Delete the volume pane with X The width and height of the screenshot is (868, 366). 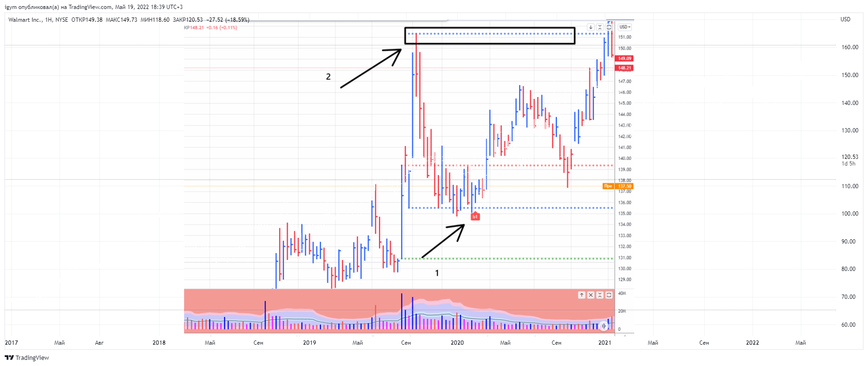pyautogui.click(x=591, y=295)
